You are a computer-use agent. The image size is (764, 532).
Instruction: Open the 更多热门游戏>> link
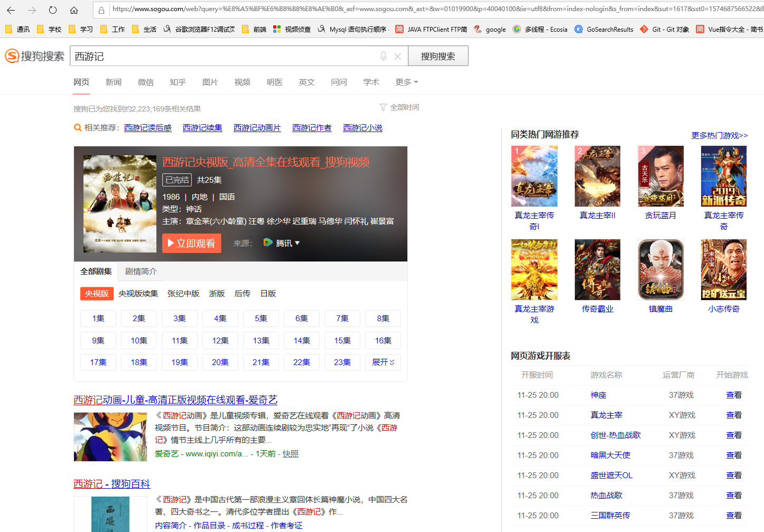720,135
